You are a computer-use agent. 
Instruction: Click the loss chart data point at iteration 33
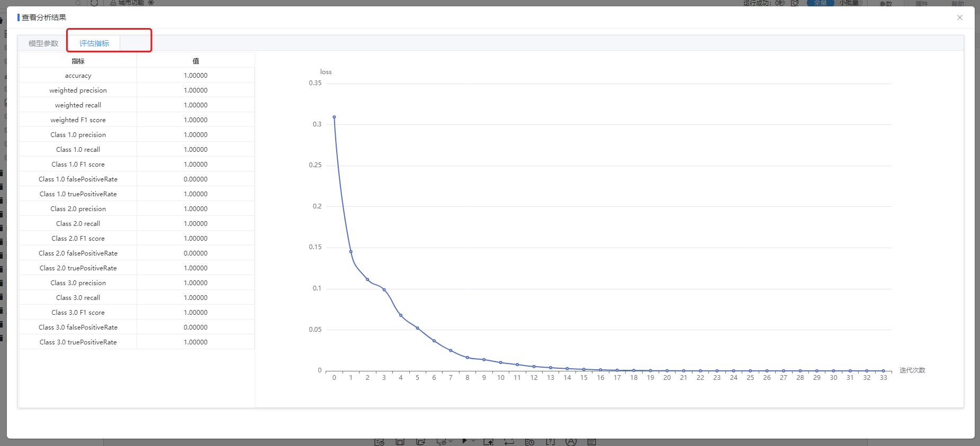click(x=883, y=371)
